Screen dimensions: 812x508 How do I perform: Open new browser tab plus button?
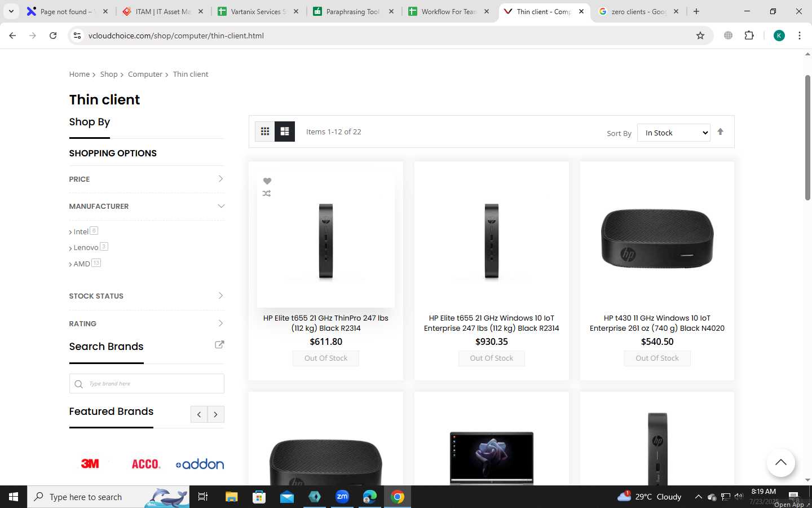(696, 11)
